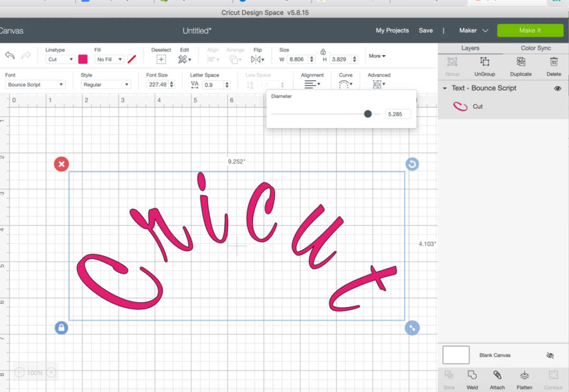569x392 pixels.
Task: Save the Untitled project
Action: click(425, 30)
